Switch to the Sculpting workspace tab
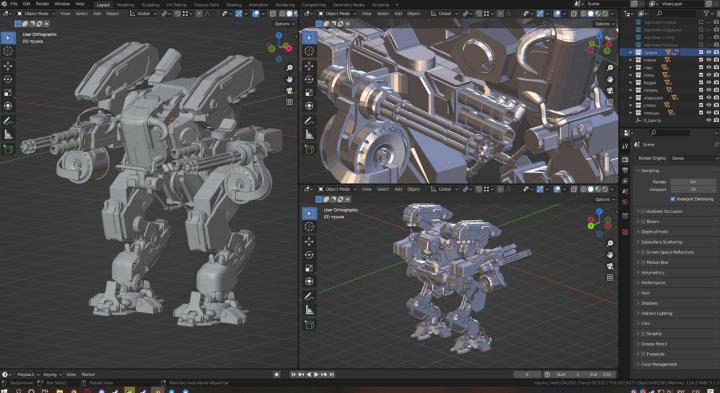Viewport: 720px width, 393px height. 150,5
